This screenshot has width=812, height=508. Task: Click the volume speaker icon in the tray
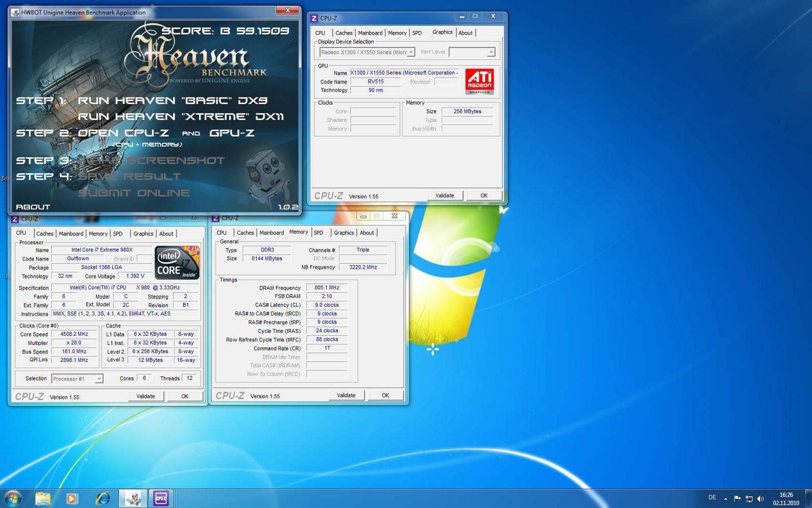(x=760, y=498)
